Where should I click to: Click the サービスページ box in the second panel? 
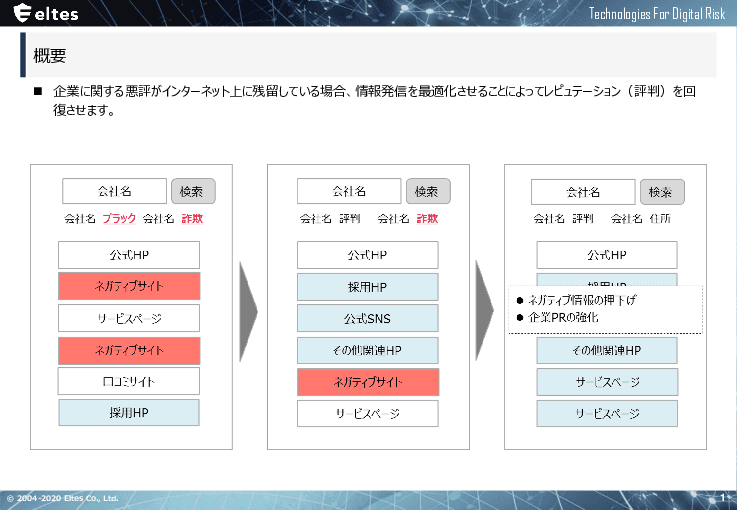pyautogui.click(x=368, y=414)
